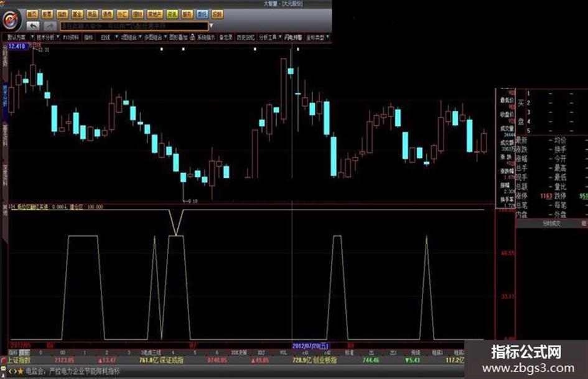The image size is (588, 379).
Task: Open the 股票 toolbar button
Action: coord(47,14)
